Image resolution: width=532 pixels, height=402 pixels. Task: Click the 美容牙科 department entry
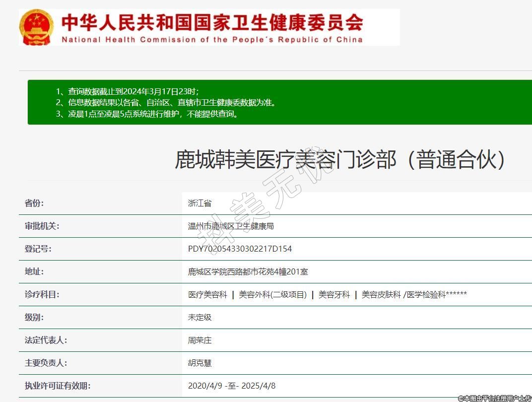(334, 294)
